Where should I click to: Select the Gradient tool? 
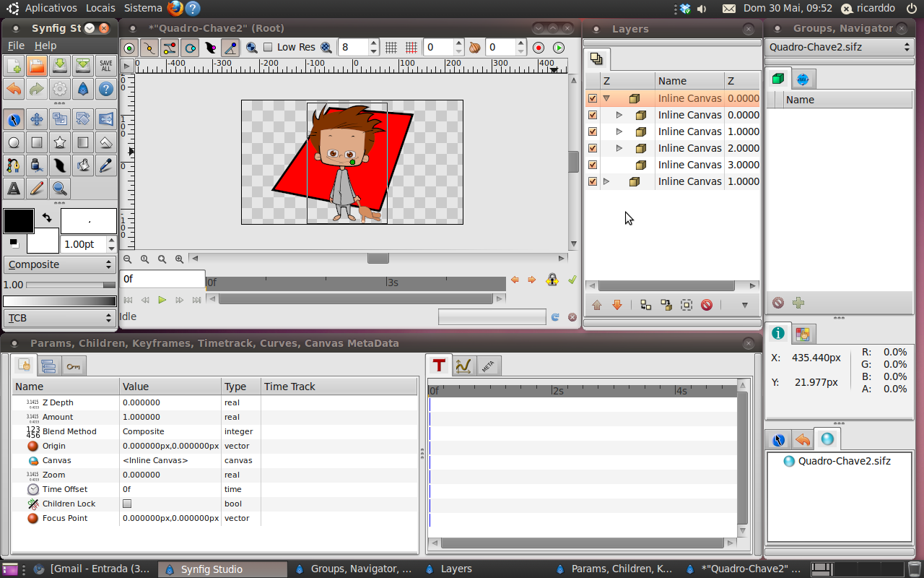[83, 142]
